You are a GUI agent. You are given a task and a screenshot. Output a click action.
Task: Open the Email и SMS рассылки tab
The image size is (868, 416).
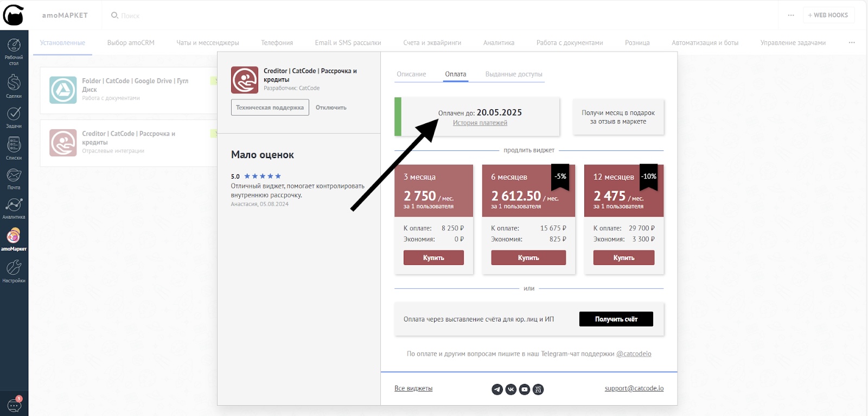tap(348, 42)
